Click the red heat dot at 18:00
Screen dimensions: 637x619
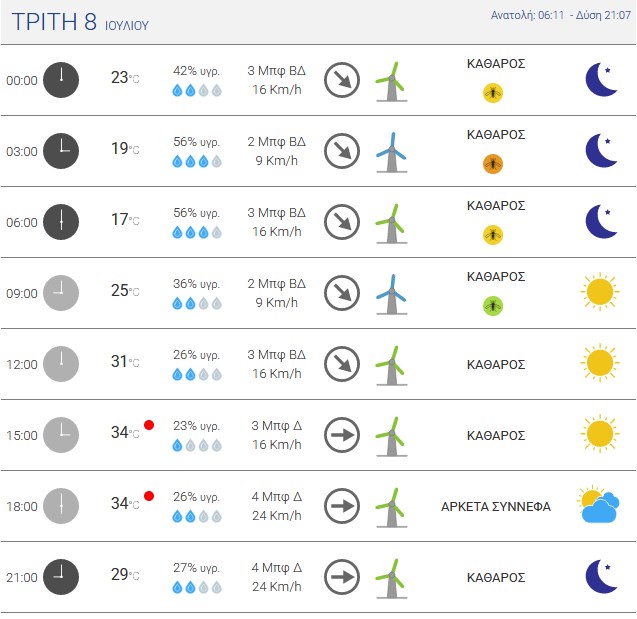pyautogui.click(x=149, y=496)
